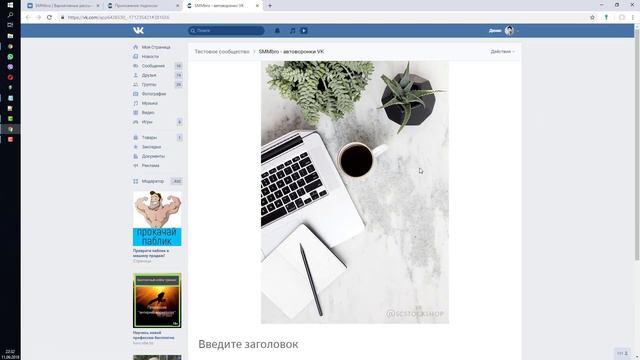Viewport: 640px width, 360px height.
Task: Open the Viber icon on the taskbar
Action: (x=10, y=67)
